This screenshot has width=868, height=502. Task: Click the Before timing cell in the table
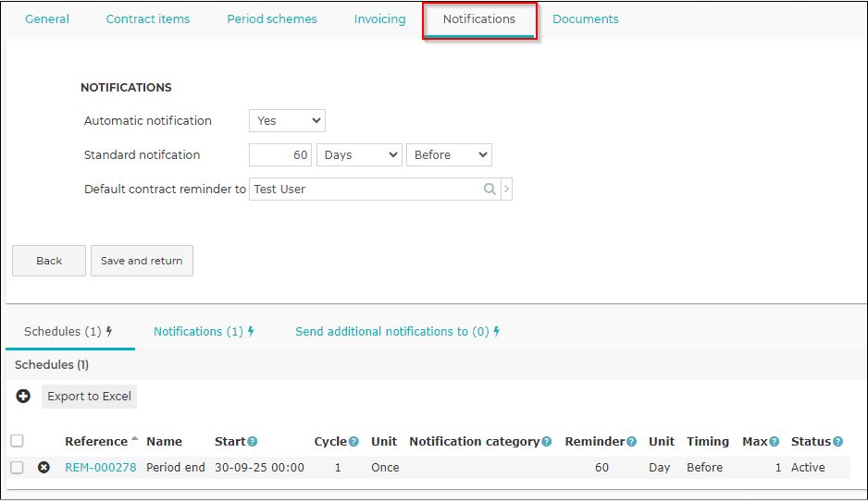coord(705,468)
